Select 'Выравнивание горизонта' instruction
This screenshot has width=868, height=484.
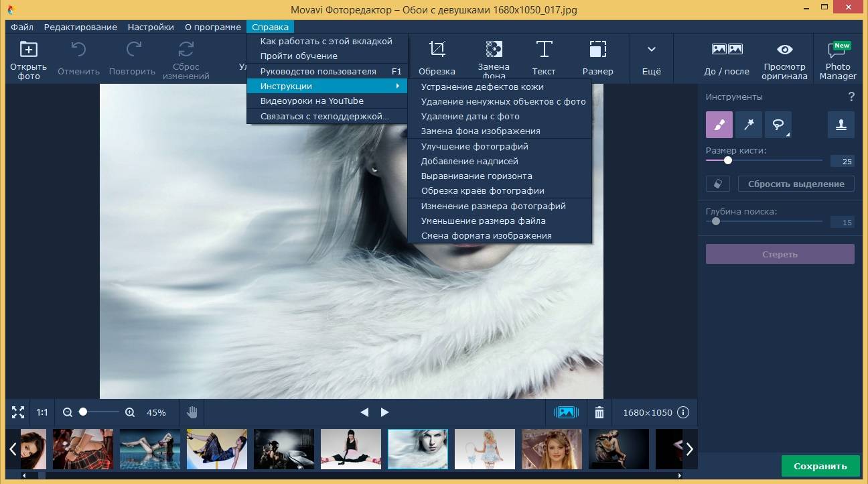point(500,176)
